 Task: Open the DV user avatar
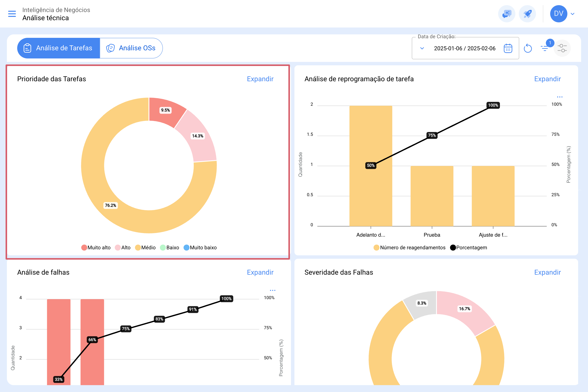[559, 14]
